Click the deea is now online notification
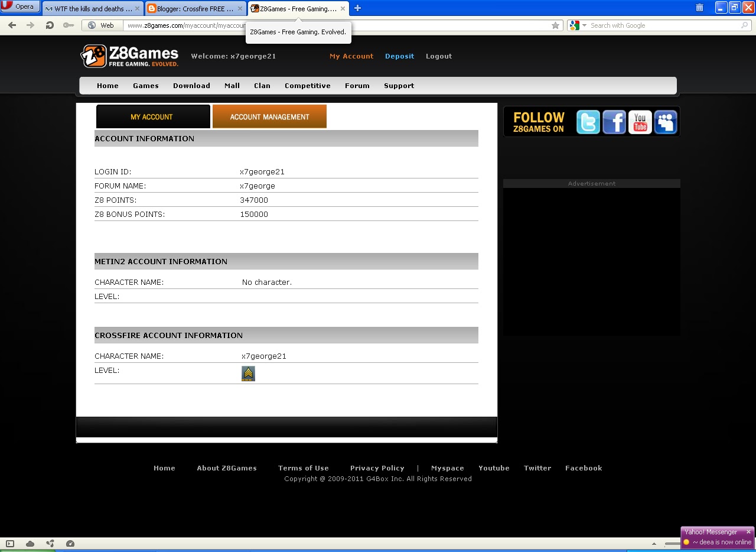Image resolution: width=756 pixels, height=552 pixels. point(722,542)
